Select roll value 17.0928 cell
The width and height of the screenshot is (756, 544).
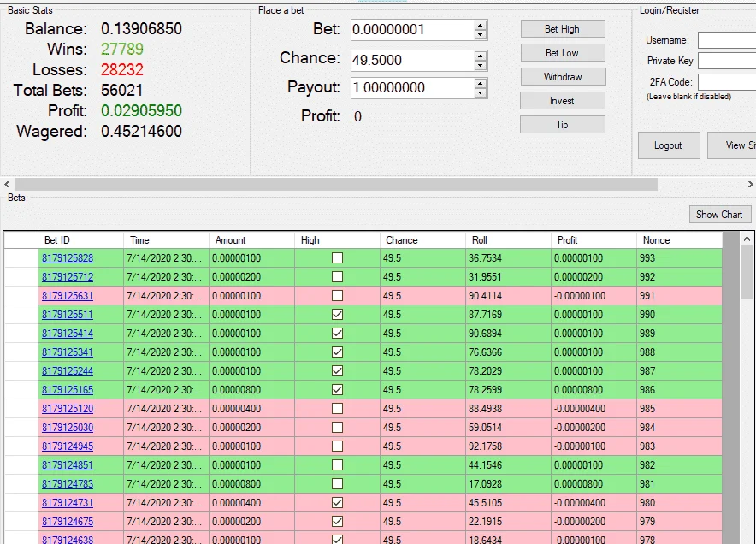[x=508, y=484]
